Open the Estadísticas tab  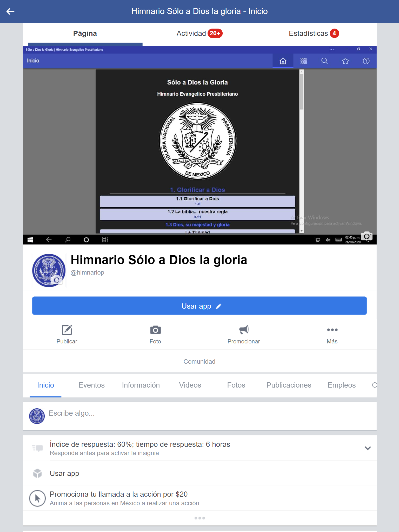(x=314, y=34)
